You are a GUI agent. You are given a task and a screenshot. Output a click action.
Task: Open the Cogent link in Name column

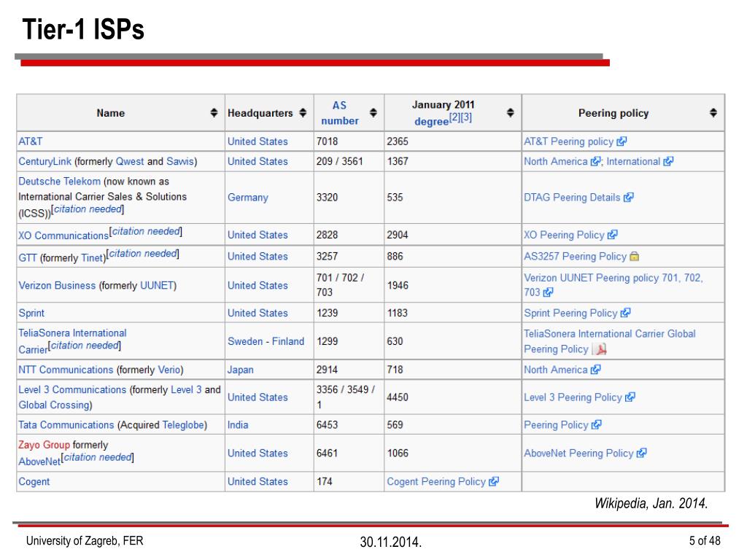34,481
